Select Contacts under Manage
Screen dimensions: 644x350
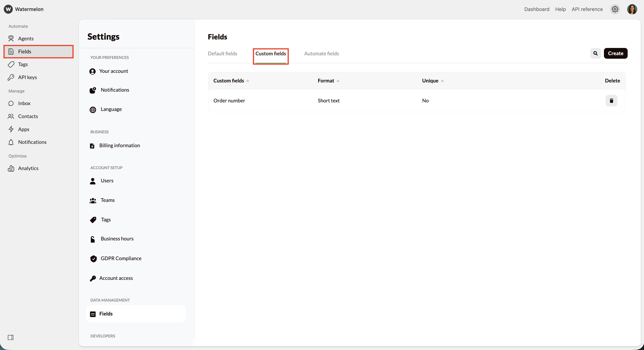click(x=28, y=116)
